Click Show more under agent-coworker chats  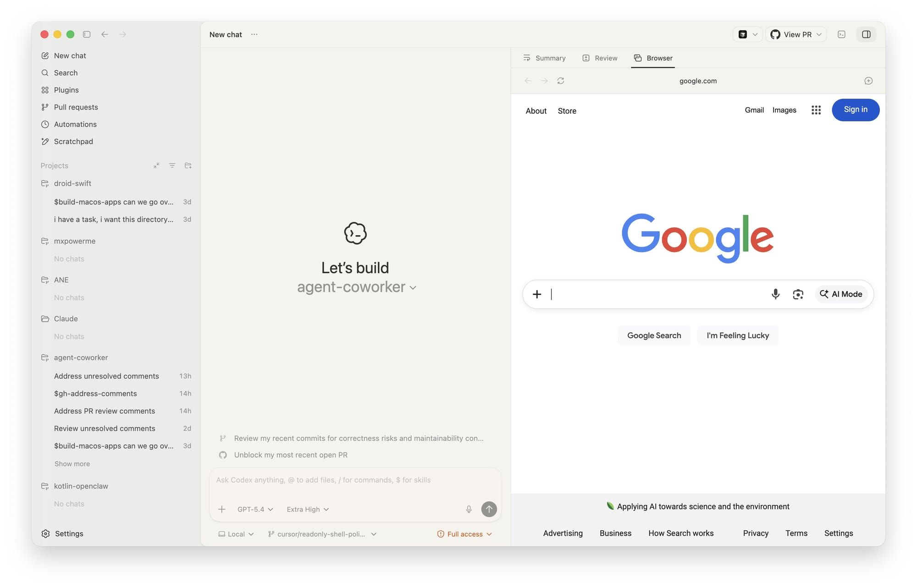[x=72, y=464]
